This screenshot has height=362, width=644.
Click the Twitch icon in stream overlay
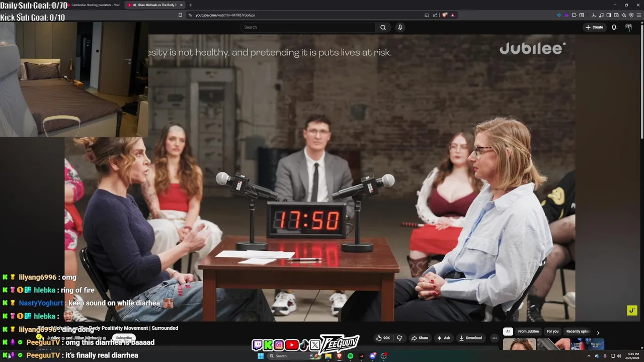(257, 345)
